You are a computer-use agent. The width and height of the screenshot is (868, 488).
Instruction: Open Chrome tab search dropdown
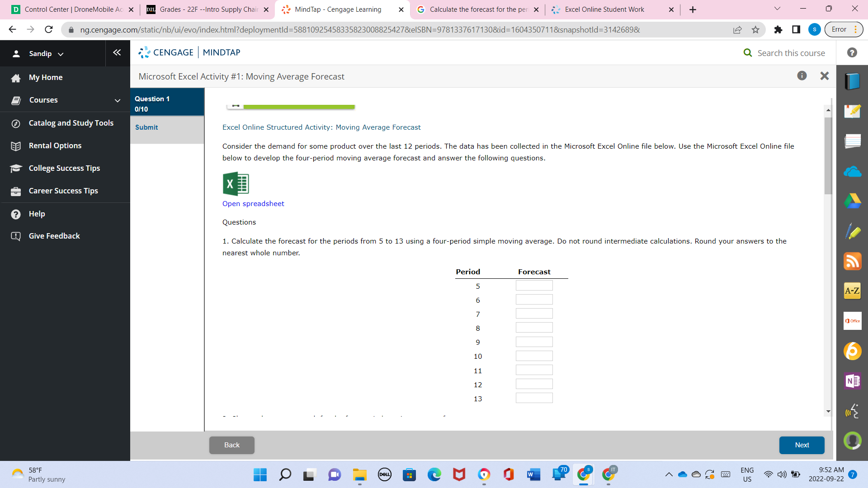[777, 9]
